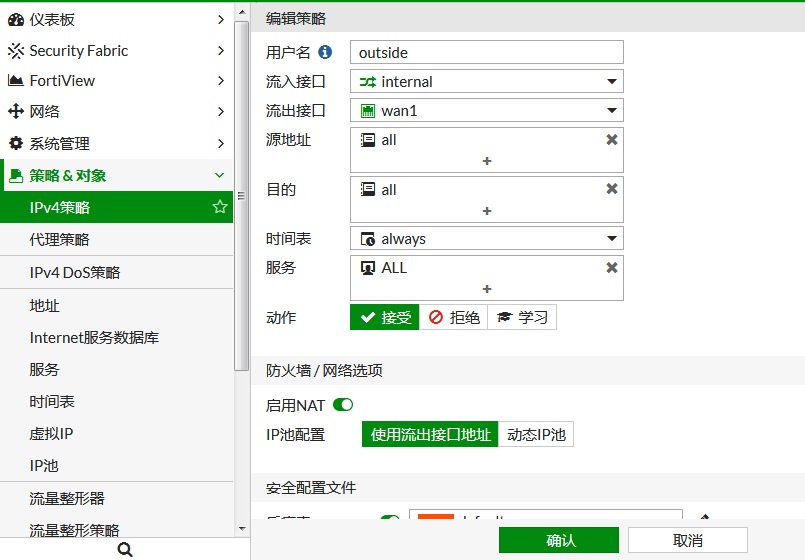The image size is (805, 560).
Task: Click the 用户名 input field
Action: (487, 52)
